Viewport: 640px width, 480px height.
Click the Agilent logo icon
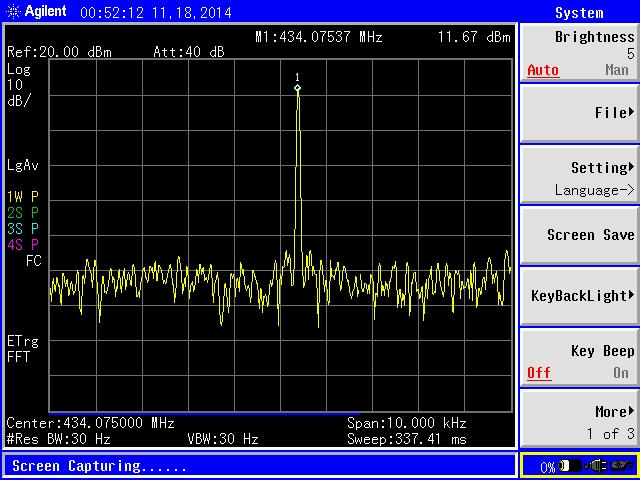12,12
